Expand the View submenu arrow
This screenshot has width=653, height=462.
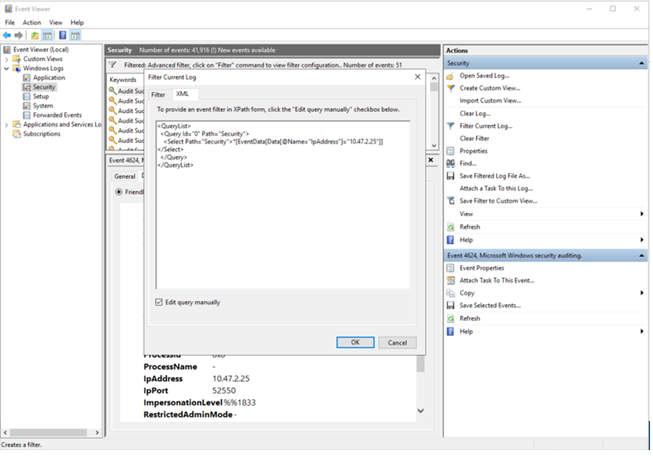click(x=642, y=214)
